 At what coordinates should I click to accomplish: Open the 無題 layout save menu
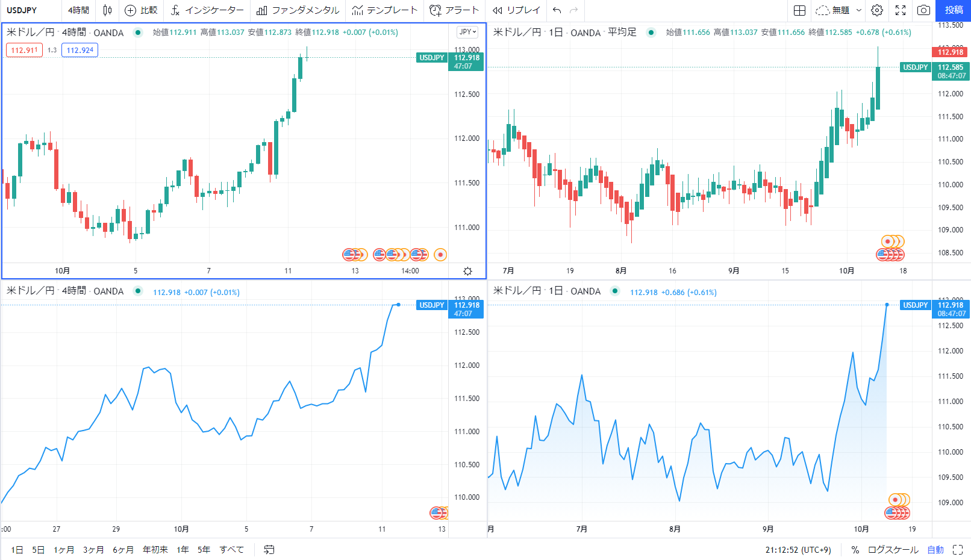[832, 10]
